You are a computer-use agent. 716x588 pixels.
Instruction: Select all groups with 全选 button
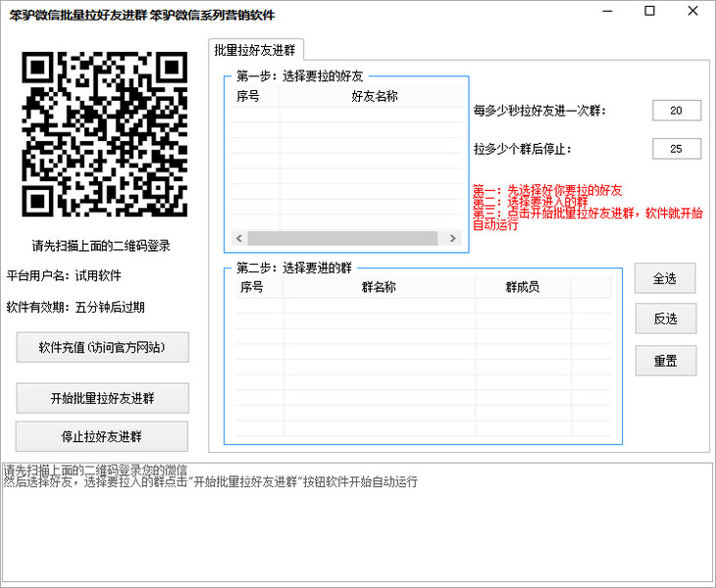[665, 278]
